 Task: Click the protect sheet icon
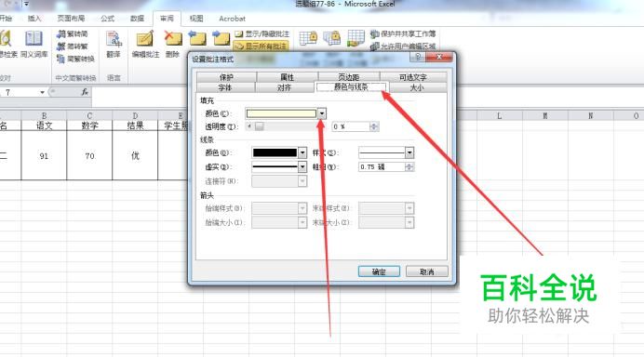click(x=308, y=38)
